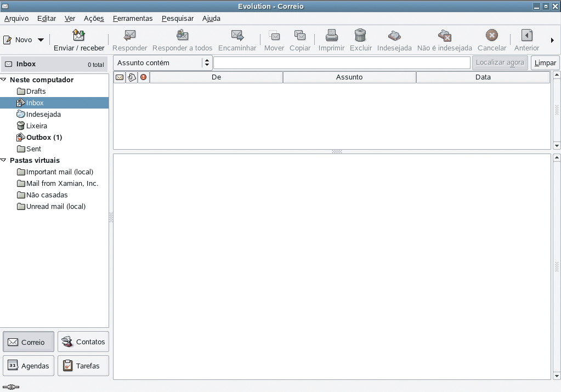Click the Cancelar toolbar icon
Image resolution: width=561 pixels, height=392 pixels.
(x=491, y=36)
